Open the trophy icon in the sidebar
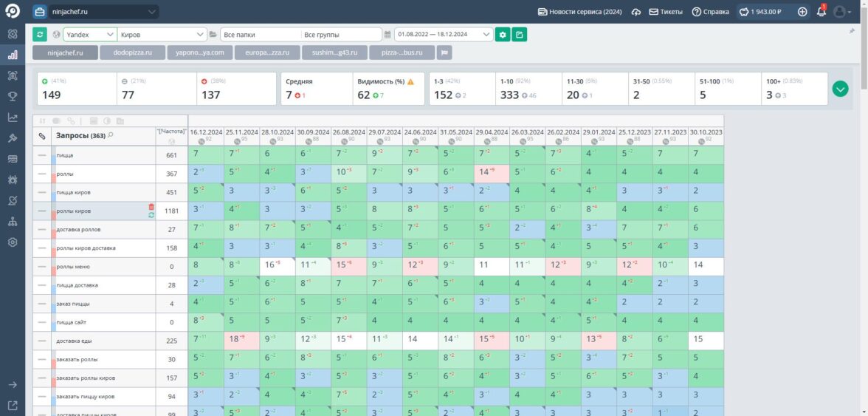 [x=12, y=96]
